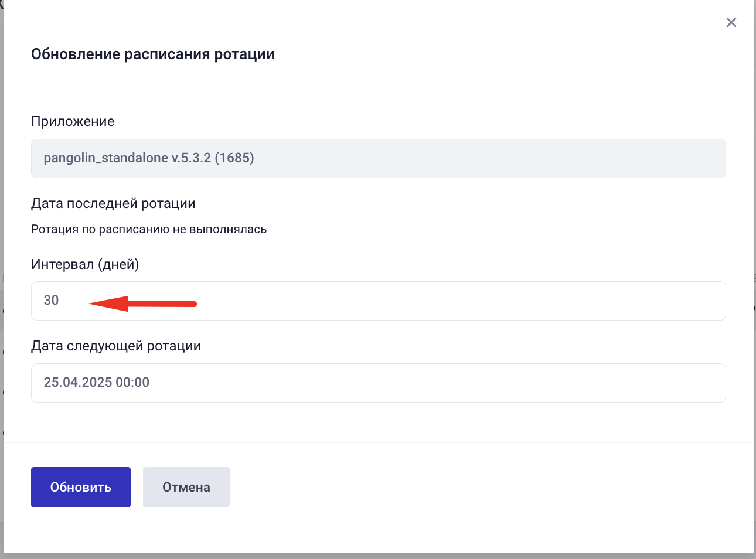Click text Ротация по расписанию не выполнялась
The height and width of the screenshot is (559, 756).
click(x=148, y=229)
